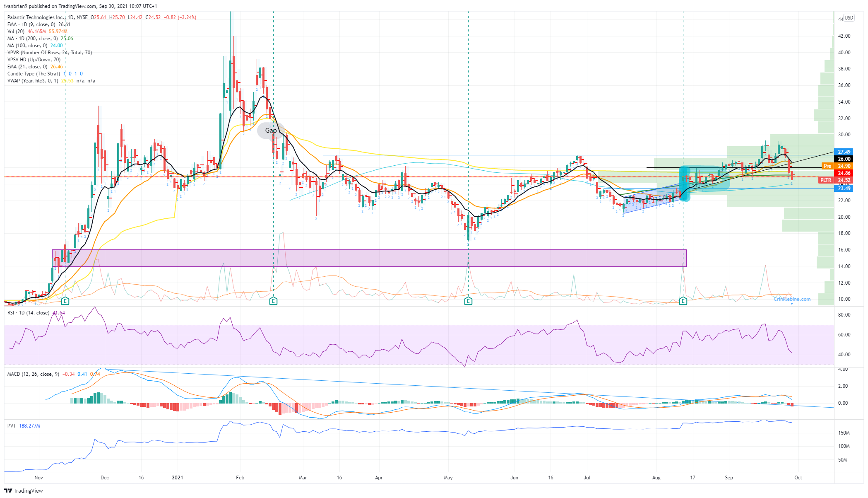Select the EMA 9 indicator legend

(x=39, y=24)
